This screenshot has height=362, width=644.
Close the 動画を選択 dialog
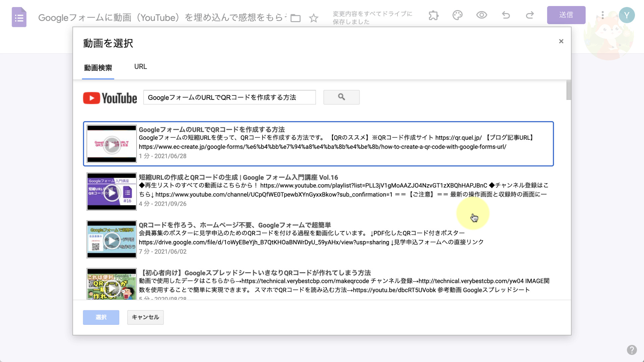click(561, 41)
